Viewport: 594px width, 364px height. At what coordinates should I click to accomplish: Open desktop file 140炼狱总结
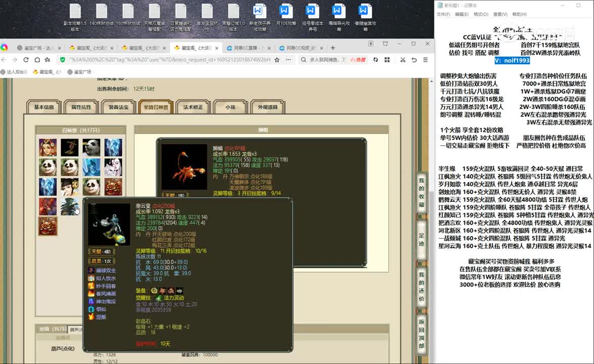point(102,15)
